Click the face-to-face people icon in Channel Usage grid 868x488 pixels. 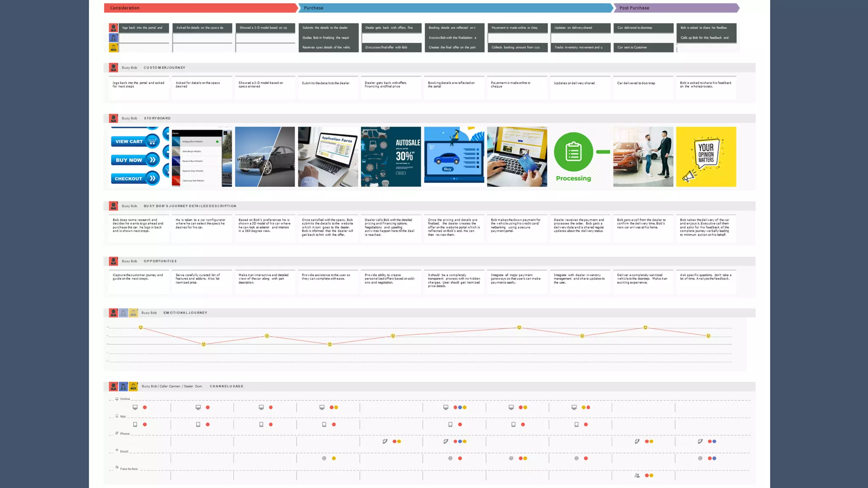[x=637, y=475]
